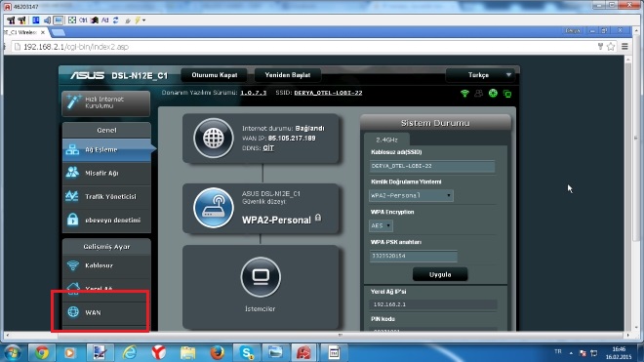Click the DDNS GİT link

tap(268, 148)
